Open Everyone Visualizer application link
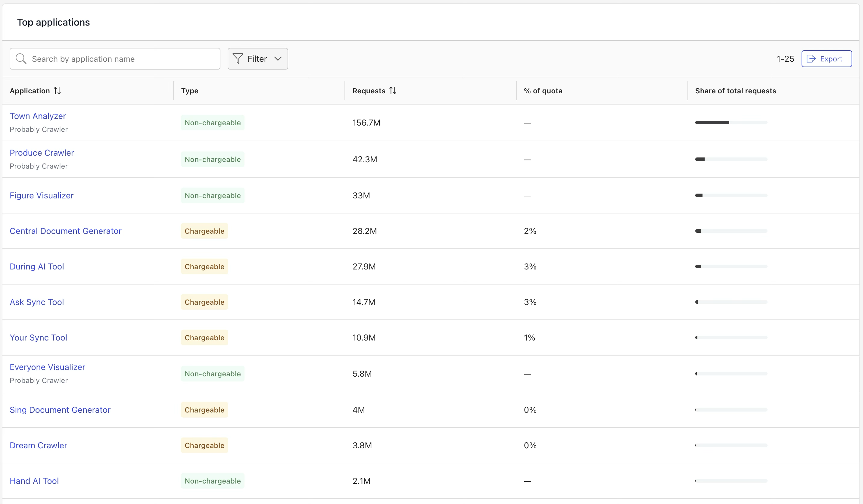Viewport: 863px width, 504px height. coord(47,367)
